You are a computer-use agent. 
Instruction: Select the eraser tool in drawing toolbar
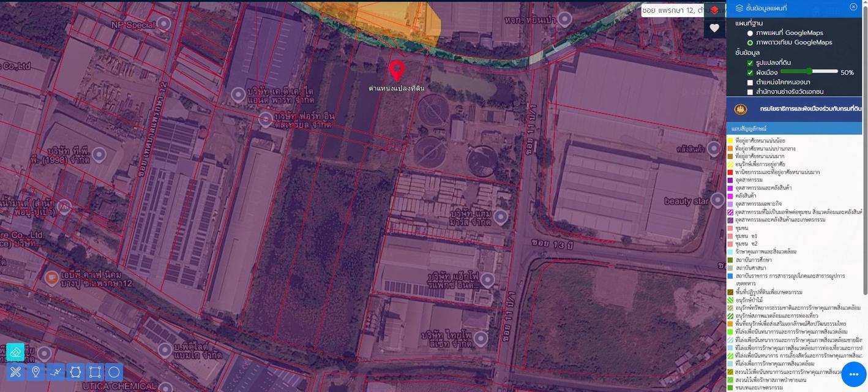[x=15, y=352]
